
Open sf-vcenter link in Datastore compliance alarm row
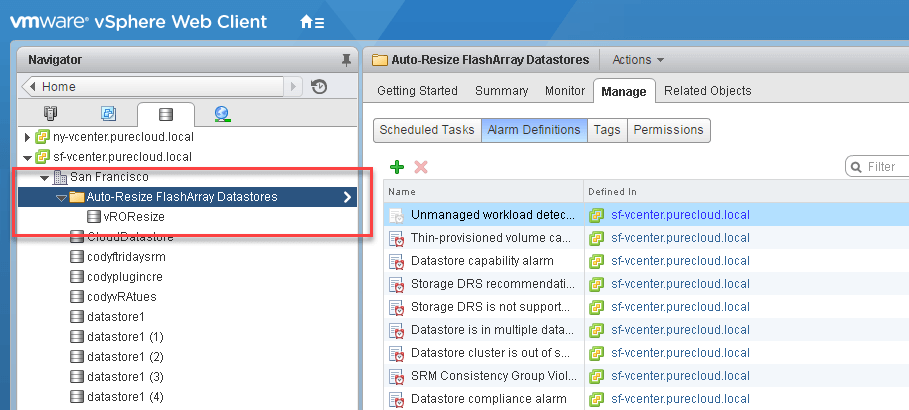coord(681,400)
